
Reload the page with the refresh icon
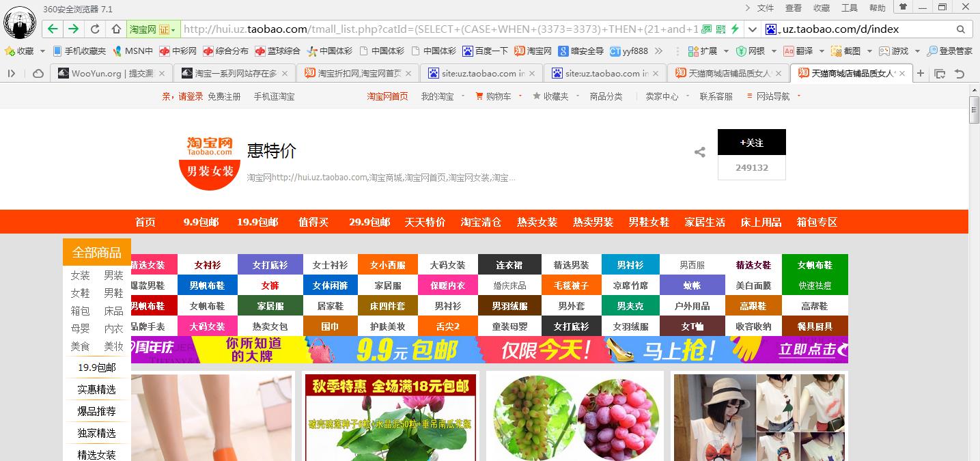[x=95, y=29]
